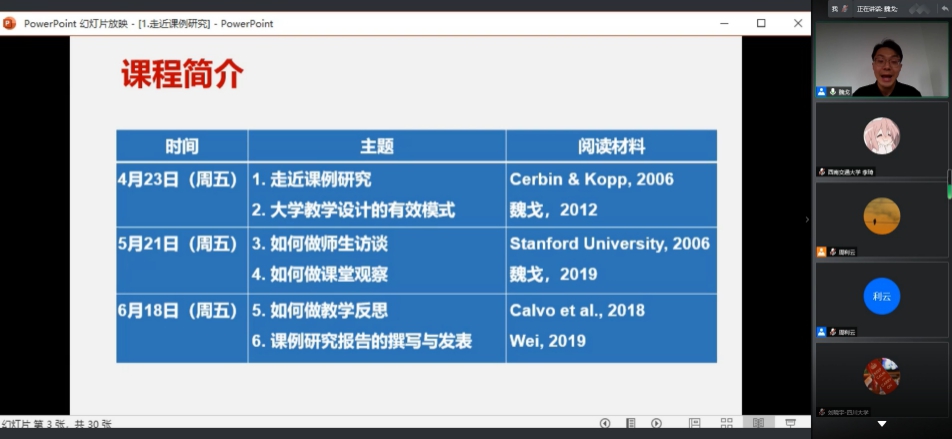Viewport: 952px width, 439px height.
Task: Click the orange circular avatar participant tile
Action: [x=881, y=217]
